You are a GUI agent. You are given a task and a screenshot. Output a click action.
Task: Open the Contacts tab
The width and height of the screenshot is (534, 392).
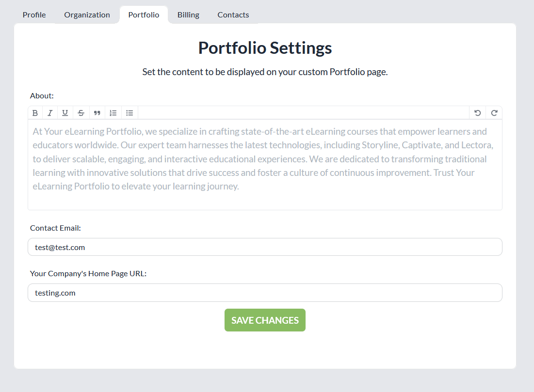pos(233,15)
